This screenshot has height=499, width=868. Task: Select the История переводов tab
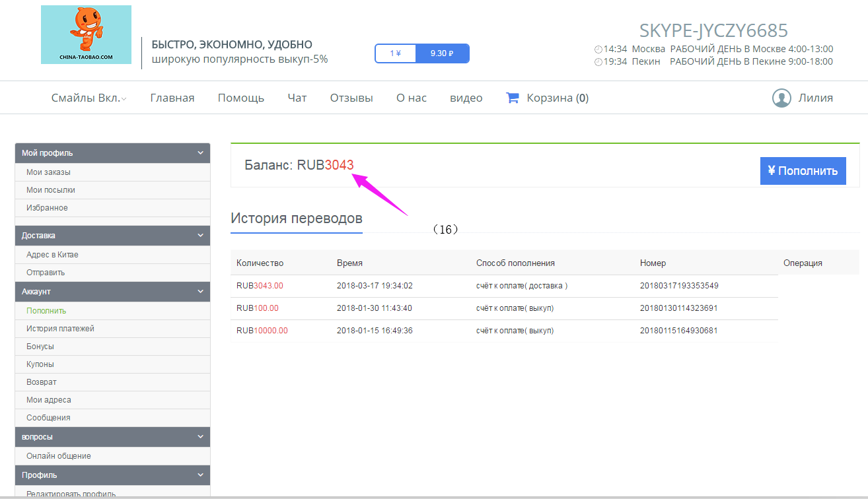pos(297,218)
